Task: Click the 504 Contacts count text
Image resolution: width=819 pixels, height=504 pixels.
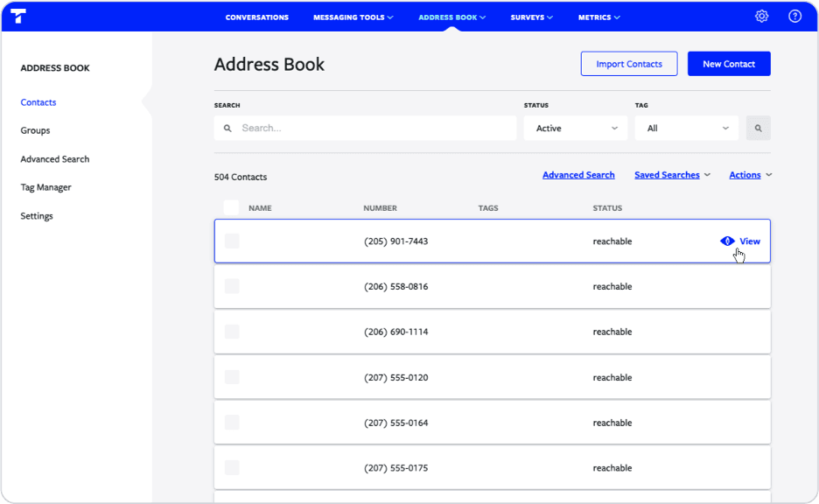Action: (241, 177)
